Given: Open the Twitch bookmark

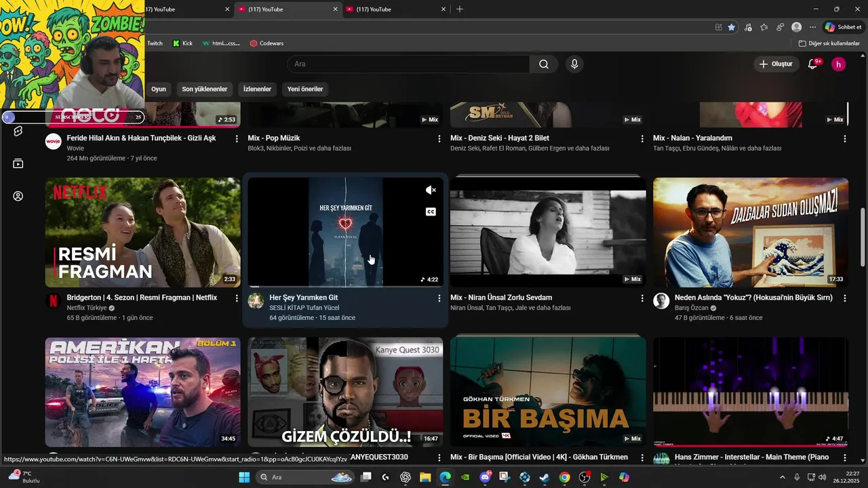Looking at the screenshot, I should [155, 43].
